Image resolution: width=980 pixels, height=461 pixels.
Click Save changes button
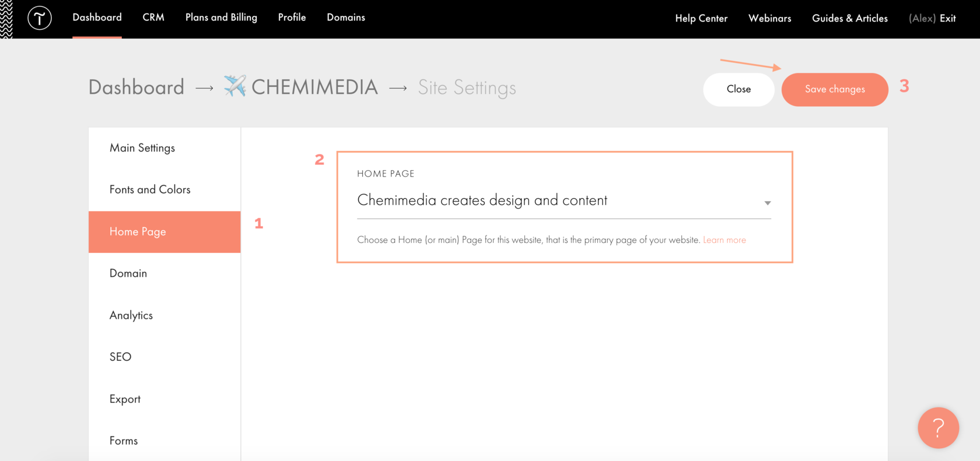[835, 89]
